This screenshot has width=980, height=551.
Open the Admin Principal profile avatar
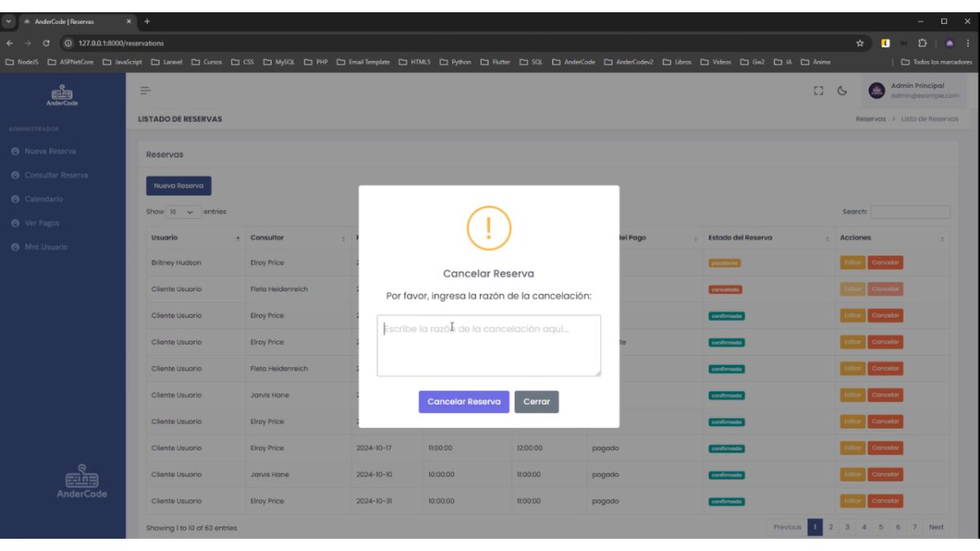coord(876,91)
